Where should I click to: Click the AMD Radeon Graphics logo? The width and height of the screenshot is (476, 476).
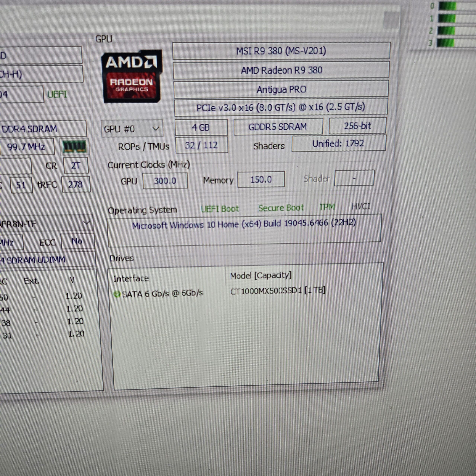tap(132, 76)
